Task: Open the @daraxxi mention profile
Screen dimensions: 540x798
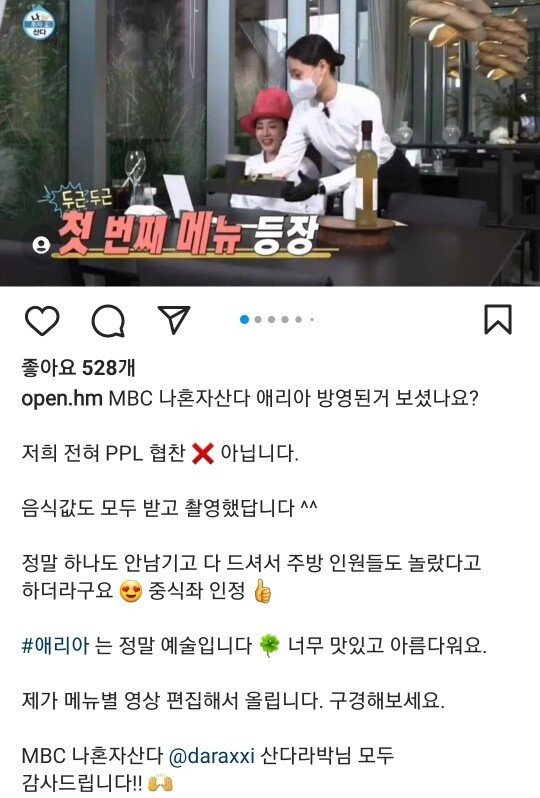Action: tap(211, 756)
